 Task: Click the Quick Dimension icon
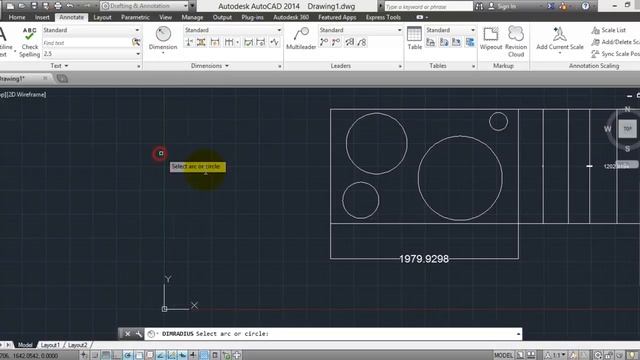215,42
